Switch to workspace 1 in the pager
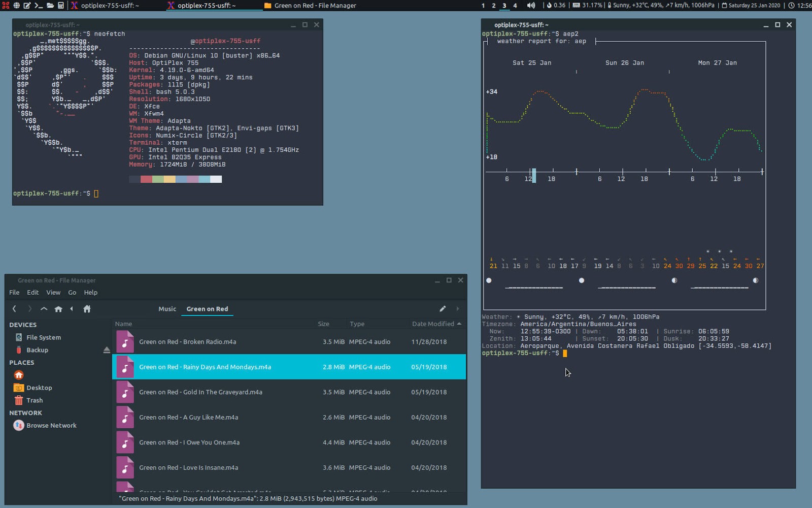 pyautogui.click(x=483, y=6)
